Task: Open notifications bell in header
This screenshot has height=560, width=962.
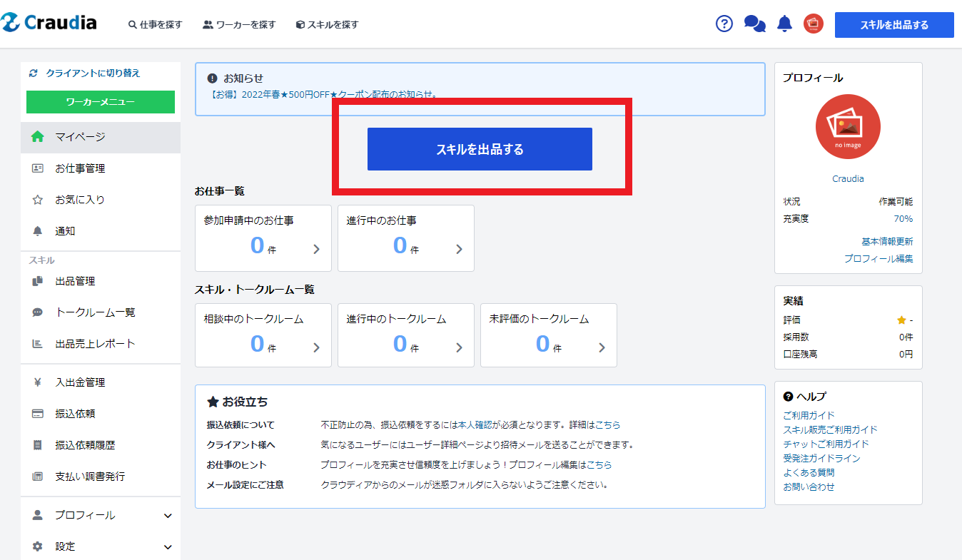Action: 784,24
